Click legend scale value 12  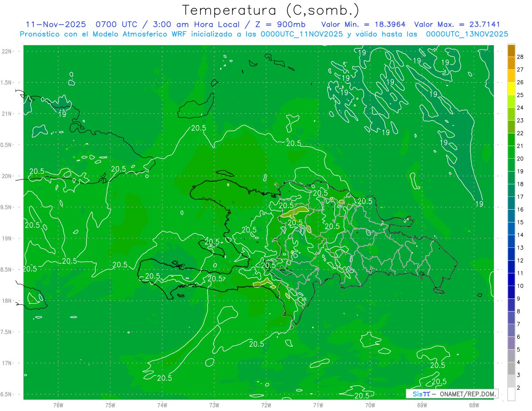pyautogui.click(x=520, y=260)
